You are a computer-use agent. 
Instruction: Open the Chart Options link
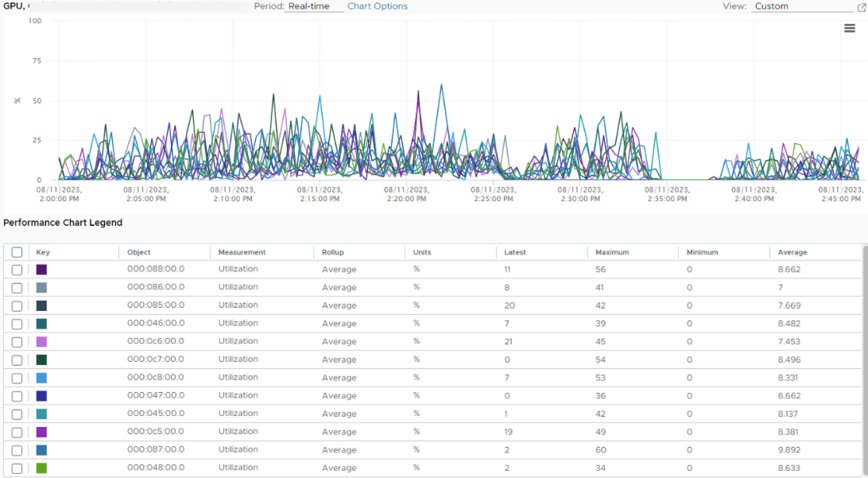pos(378,6)
